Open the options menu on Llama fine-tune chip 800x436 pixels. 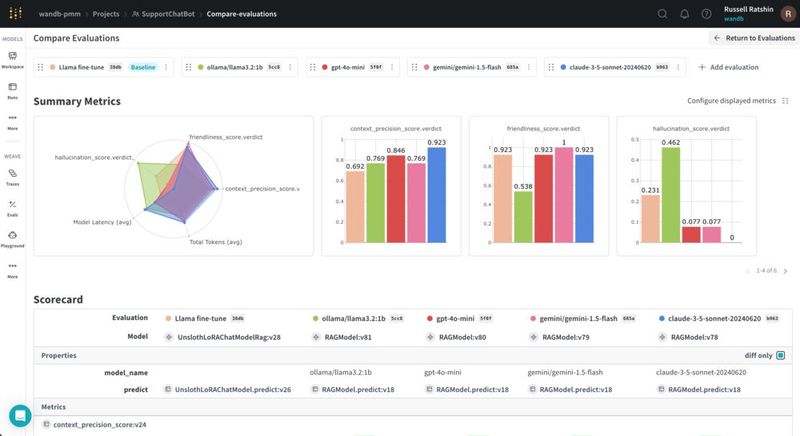point(166,67)
